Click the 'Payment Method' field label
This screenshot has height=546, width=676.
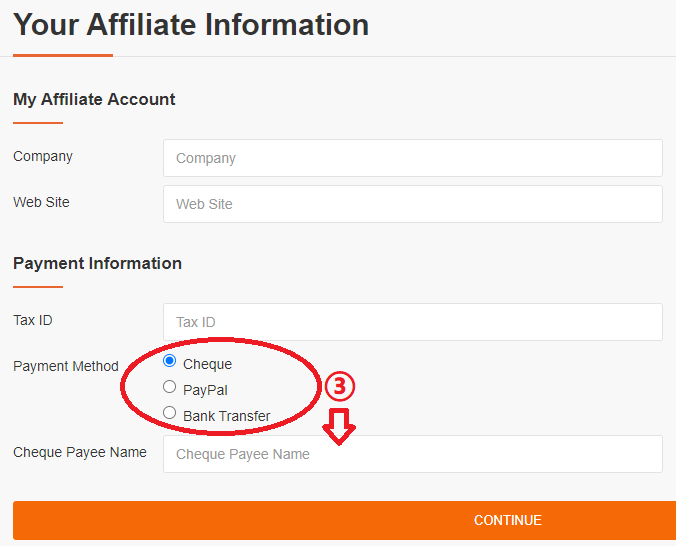click(66, 366)
